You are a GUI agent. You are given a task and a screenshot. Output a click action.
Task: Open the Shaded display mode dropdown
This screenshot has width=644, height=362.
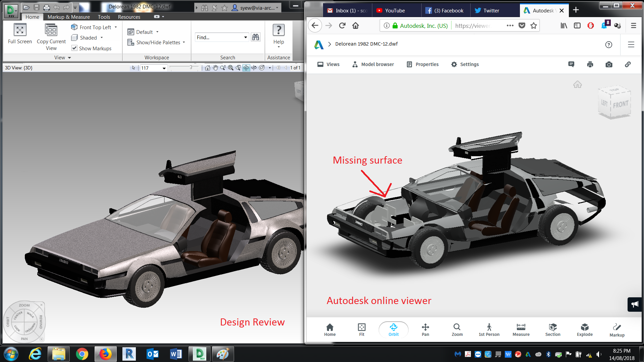[102, 38]
